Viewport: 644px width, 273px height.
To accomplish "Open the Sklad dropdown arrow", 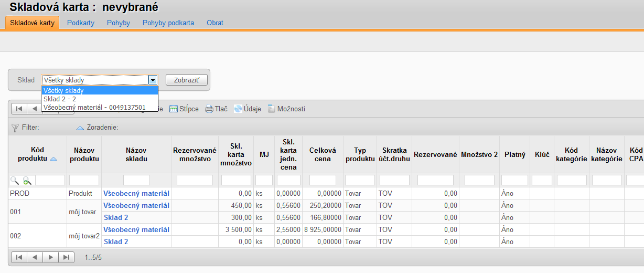I will point(153,80).
